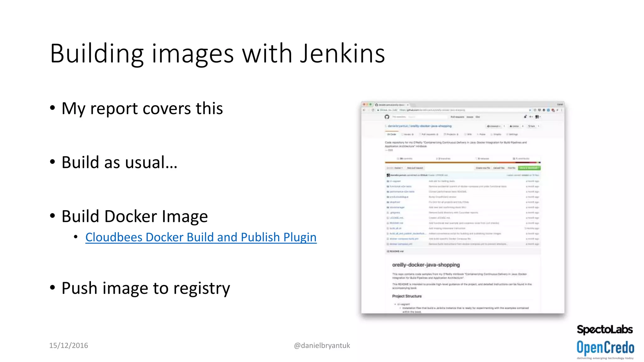Click the repository language color bar
The width and height of the screenshot is (644, 362).
(x=463, y=162)
